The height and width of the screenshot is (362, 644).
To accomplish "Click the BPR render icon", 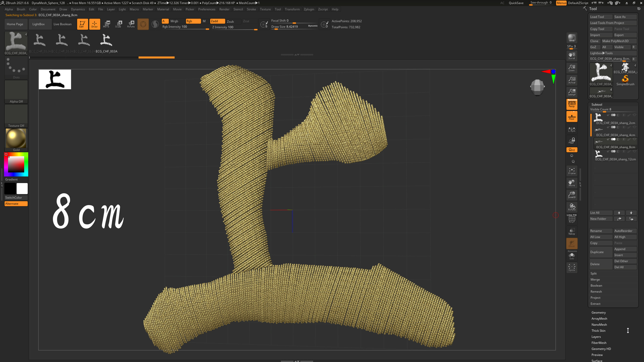I will (x=571, y=38).
